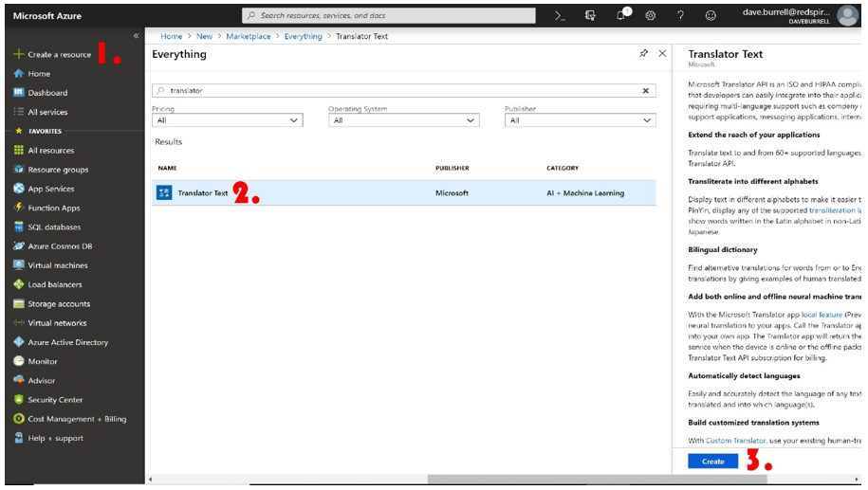Open the Custom Translator link

736,440
